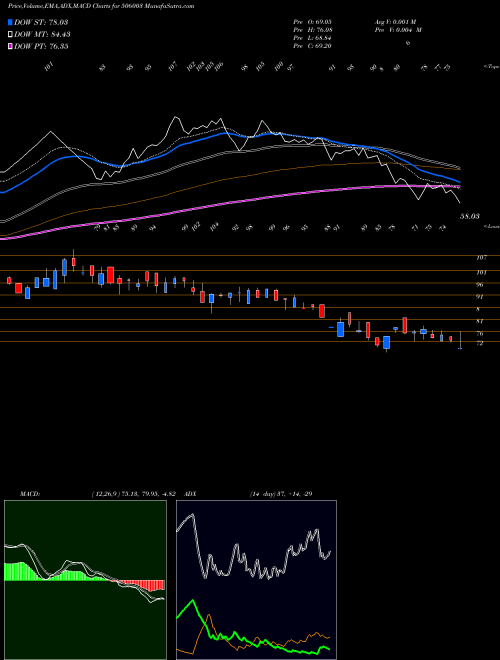This screenshot has width=500, height=660.
Task: Click the 107 price axis label
Action: pyautogui.click(x=481, y=258)
